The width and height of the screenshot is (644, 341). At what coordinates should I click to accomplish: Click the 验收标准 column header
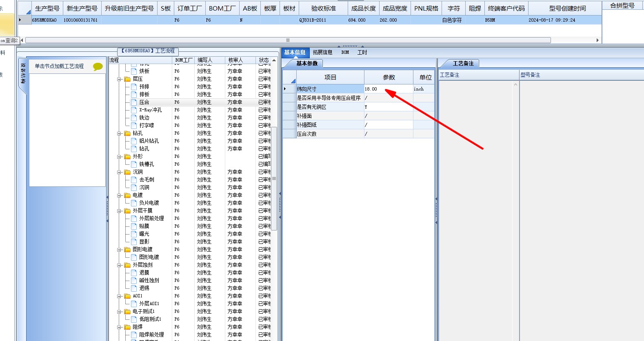tap(324, 8)
